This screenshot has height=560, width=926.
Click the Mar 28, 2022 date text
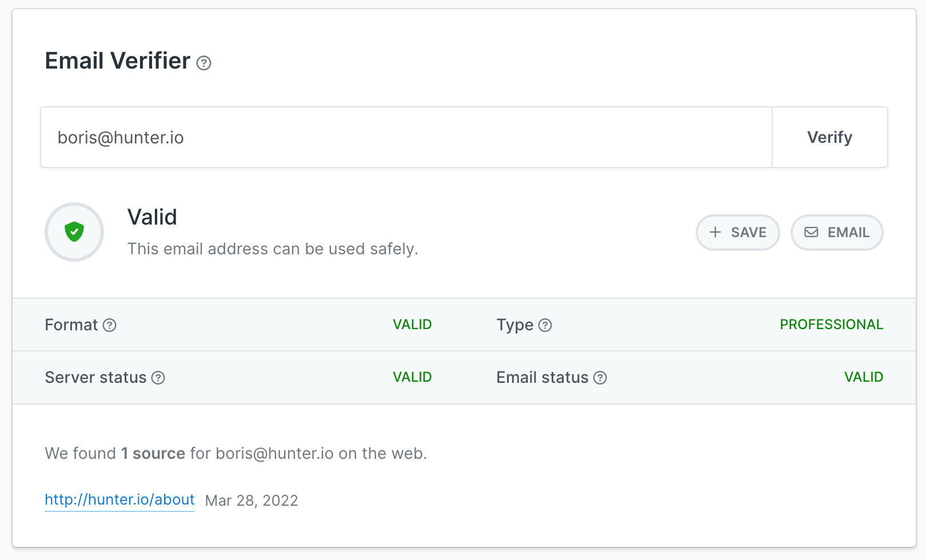[x=252, y=501]
